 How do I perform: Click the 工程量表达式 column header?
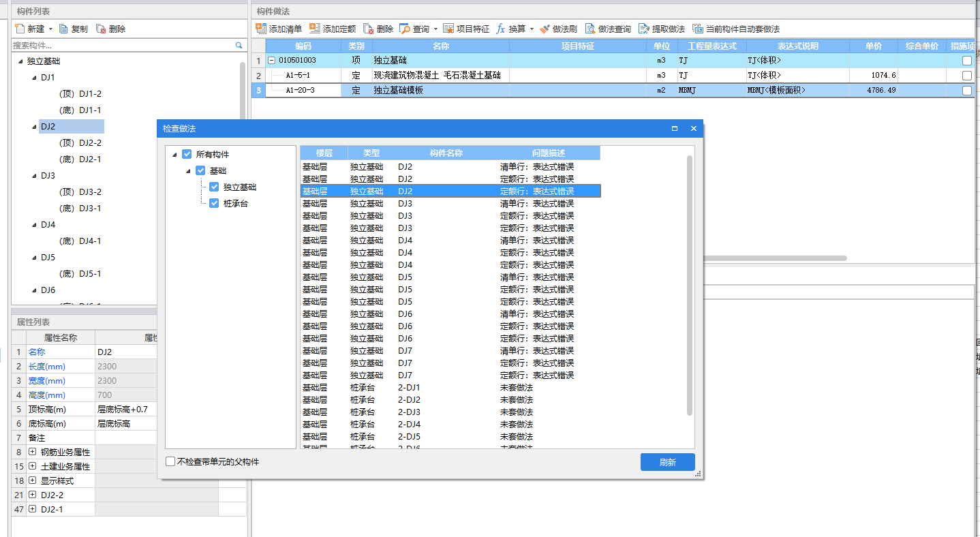point(711,46)
